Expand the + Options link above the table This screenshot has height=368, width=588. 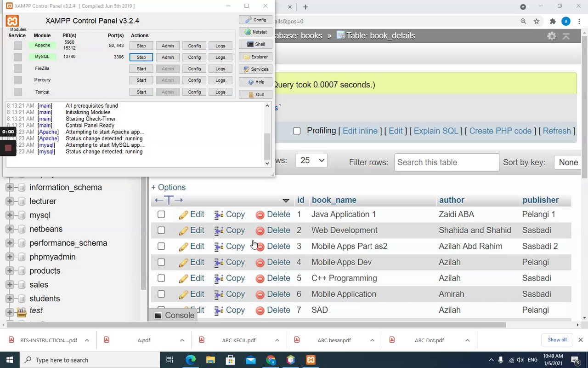point(169,188)
